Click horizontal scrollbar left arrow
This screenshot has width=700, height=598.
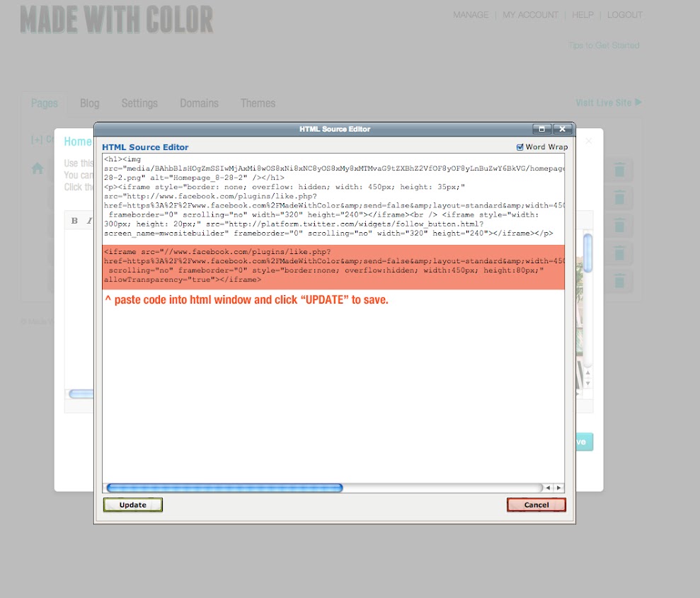coord(547,488)
